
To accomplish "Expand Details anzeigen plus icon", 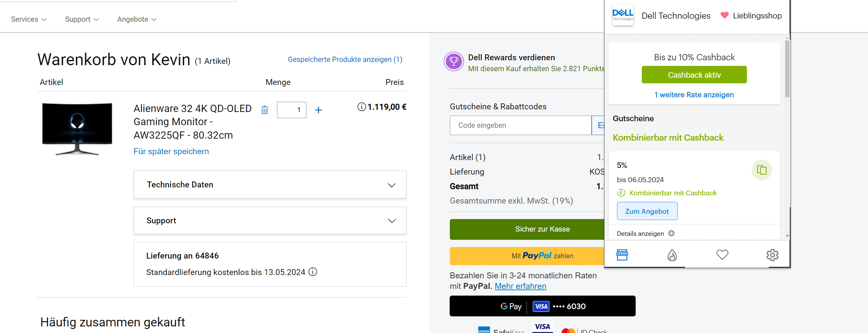I will click(x=671, y=233).
